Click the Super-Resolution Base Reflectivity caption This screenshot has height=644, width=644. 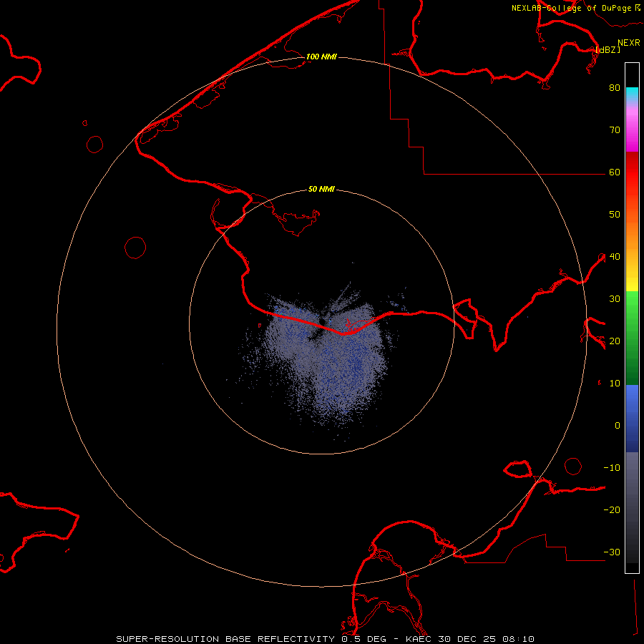[225, 639]
